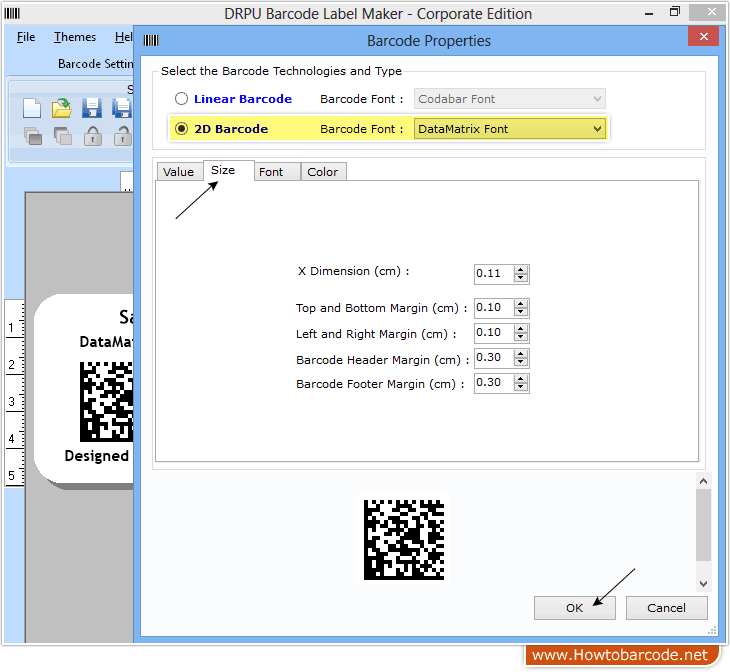Open the Codabar Font dropdown
The width and height of the screenshot is (730, 672).
coord(510,99)
